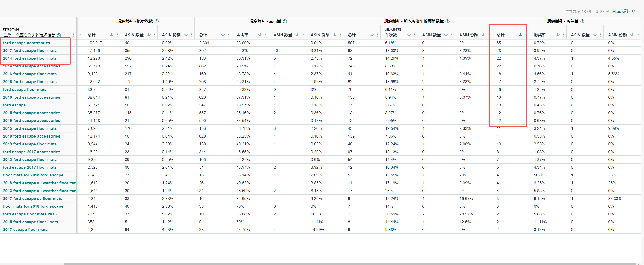
Task: Sort 展示次数 总计 column with arrow
Action: pyautogui.click(x=111, y=35)
